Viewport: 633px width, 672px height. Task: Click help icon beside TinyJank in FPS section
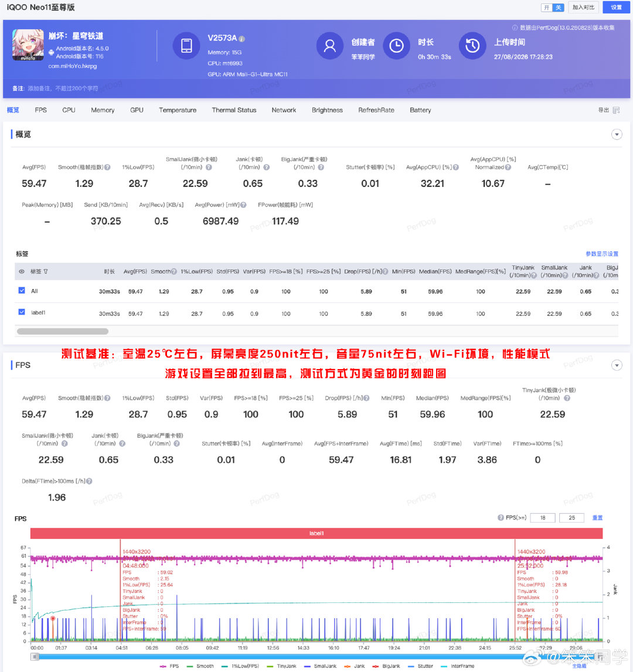[567, 398]
